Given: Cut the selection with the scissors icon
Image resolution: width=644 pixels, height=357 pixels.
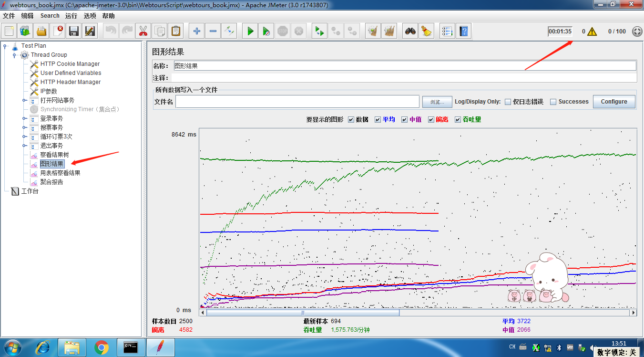Looking at the screenshot, I should (143, 31).
